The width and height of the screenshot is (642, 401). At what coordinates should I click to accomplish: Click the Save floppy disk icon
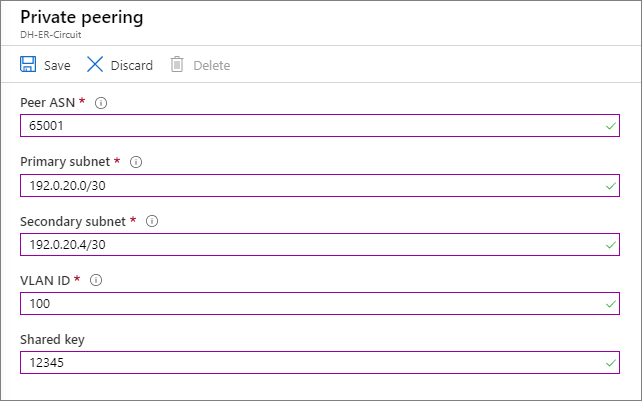28,65
